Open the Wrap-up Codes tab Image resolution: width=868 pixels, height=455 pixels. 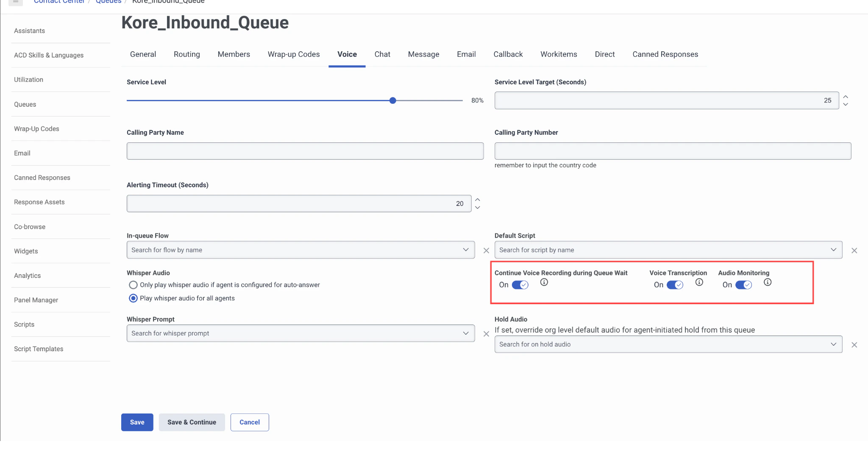tap(294, 54)
